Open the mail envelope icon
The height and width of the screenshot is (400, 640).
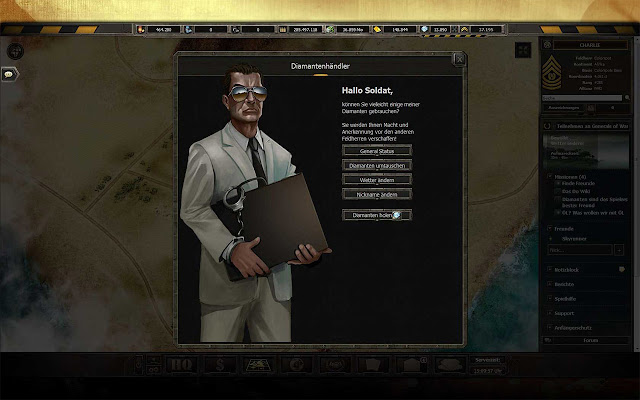point(411,364)
